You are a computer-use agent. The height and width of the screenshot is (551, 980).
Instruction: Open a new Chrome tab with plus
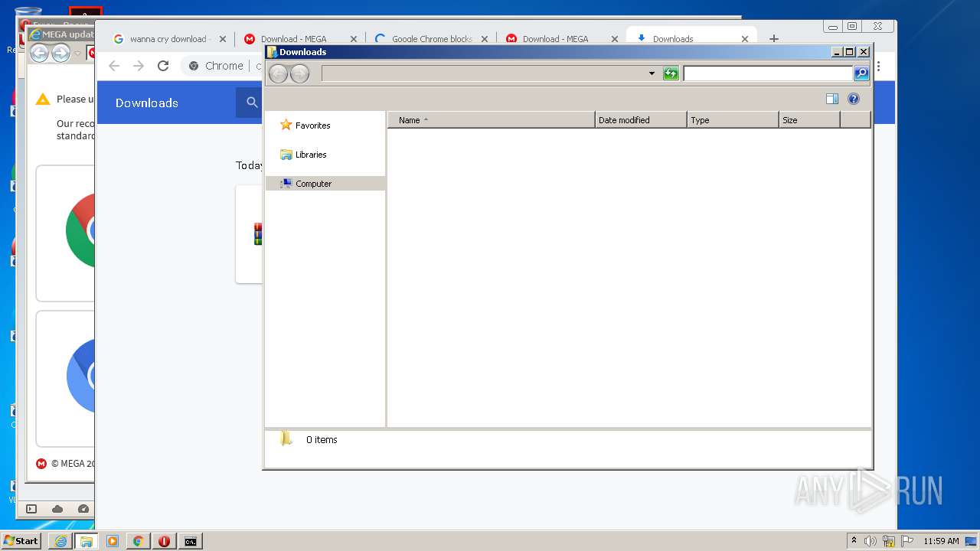tap(774, 38)
